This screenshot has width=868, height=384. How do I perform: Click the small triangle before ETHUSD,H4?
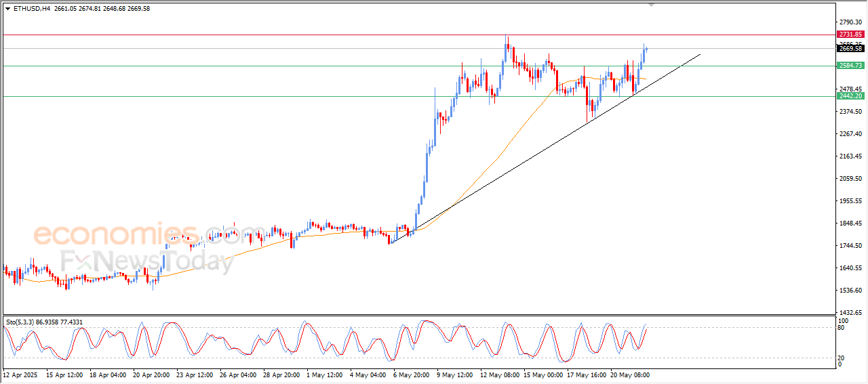[7, 9]
